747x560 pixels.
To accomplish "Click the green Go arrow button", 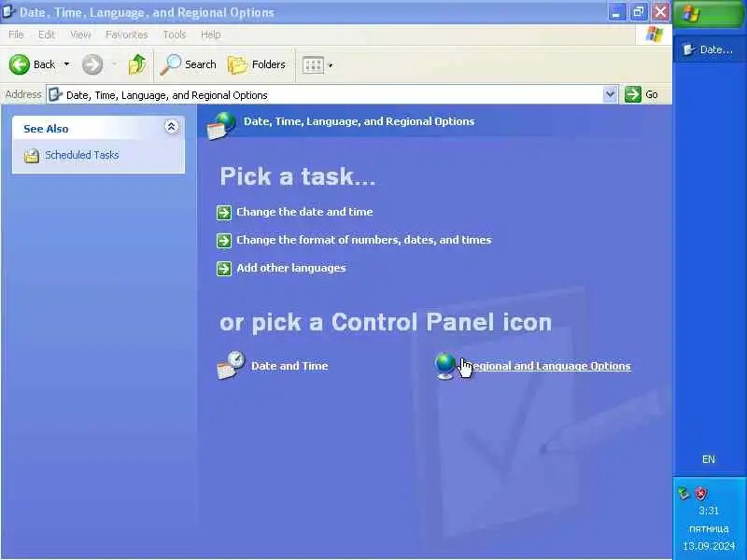I will tap(633, 94).
